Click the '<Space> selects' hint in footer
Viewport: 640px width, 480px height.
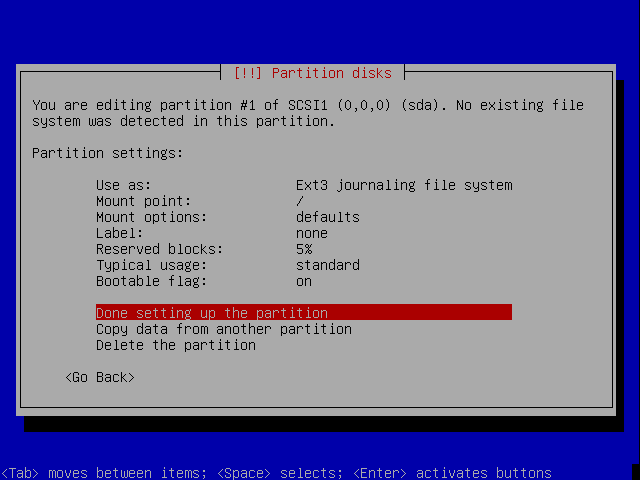(x=280, y=473)
